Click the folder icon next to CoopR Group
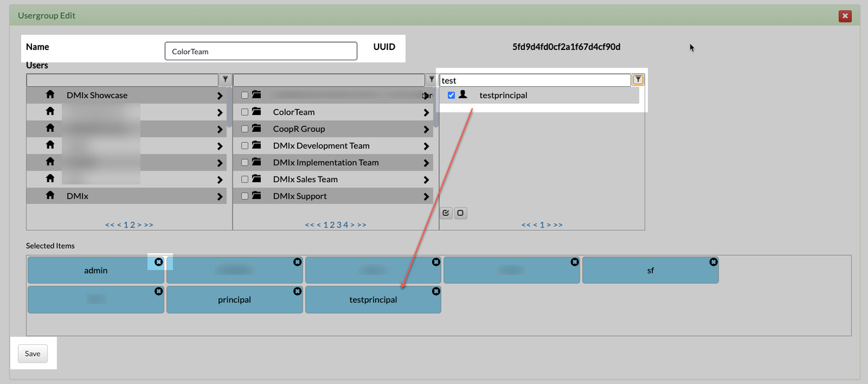Screen dimensions: 868x384 [x=257, y=128]
